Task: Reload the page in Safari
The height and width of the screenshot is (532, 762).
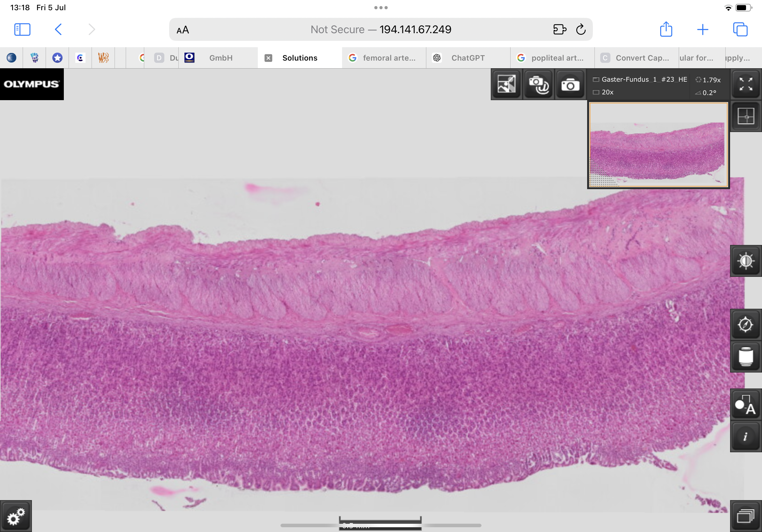Action: click(581, 30)
